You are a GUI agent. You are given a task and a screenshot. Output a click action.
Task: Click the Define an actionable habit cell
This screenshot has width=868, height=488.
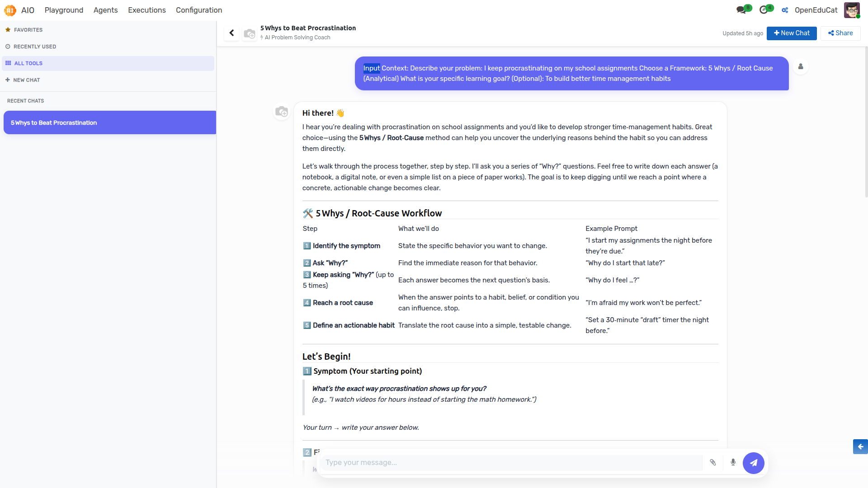coord(349,325)
